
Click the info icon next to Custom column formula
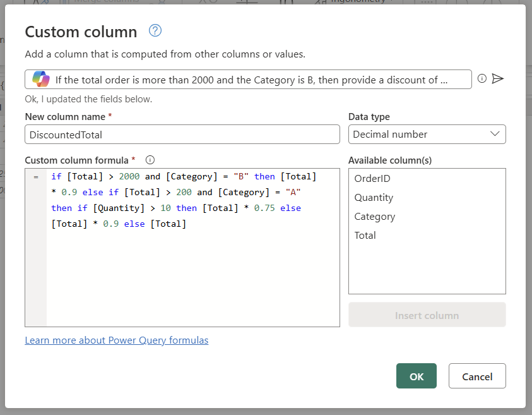click(x=149, y=160)
